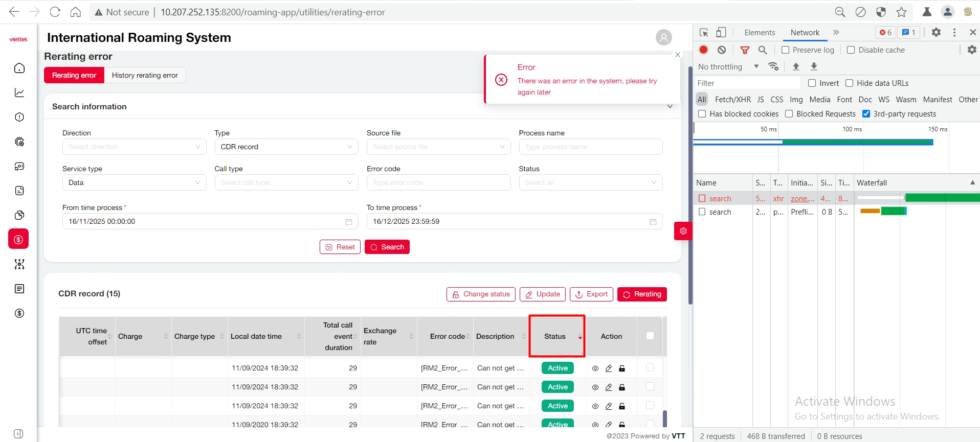
Task: Open the Elements tab in DevTools
Action: point(760,33)
